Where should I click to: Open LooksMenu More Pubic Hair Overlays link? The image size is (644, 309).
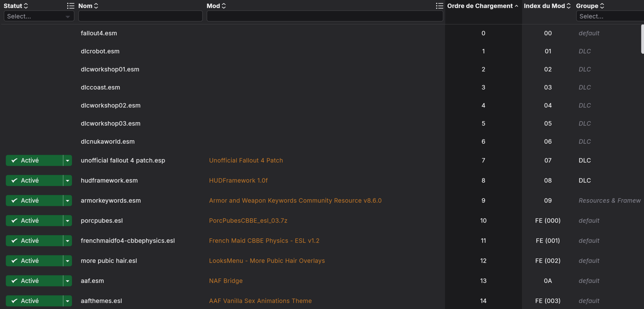(267, 261)
